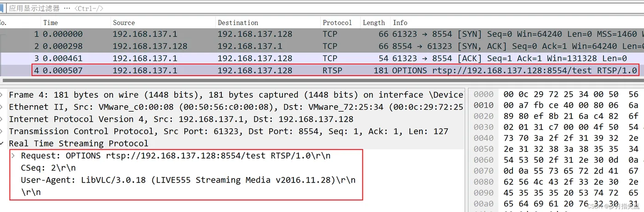Expand the Request: OPTIONS line
This screenshot has width=644, height=212.
(x=14, y=156)
